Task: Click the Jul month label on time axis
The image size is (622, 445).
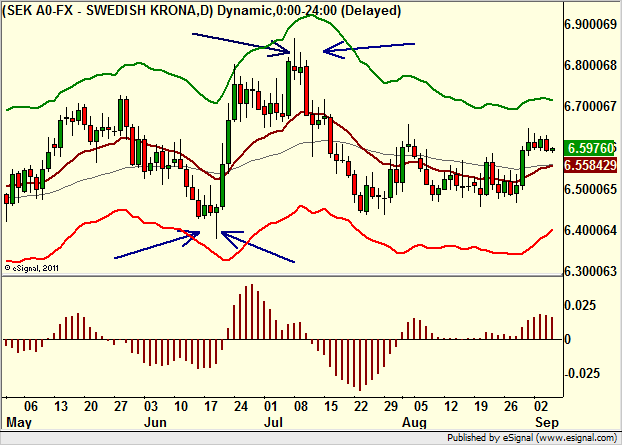Action: pyautogui.click(x=273, y=422)
